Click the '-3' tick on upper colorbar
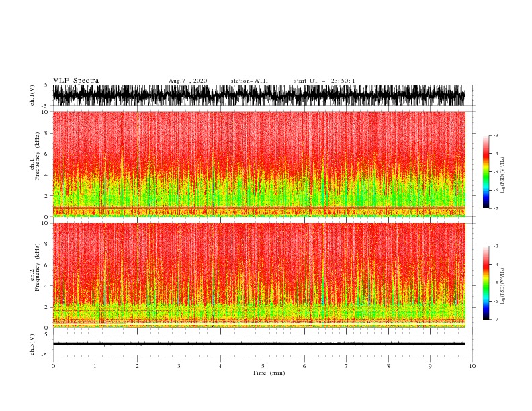This screenshot has height=411, width=532. pos(495,135)
